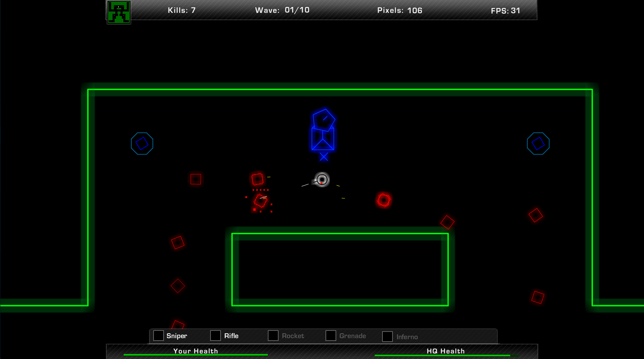
Task: Select the left blue octagon turret
Action: click(x=142, y=144)
